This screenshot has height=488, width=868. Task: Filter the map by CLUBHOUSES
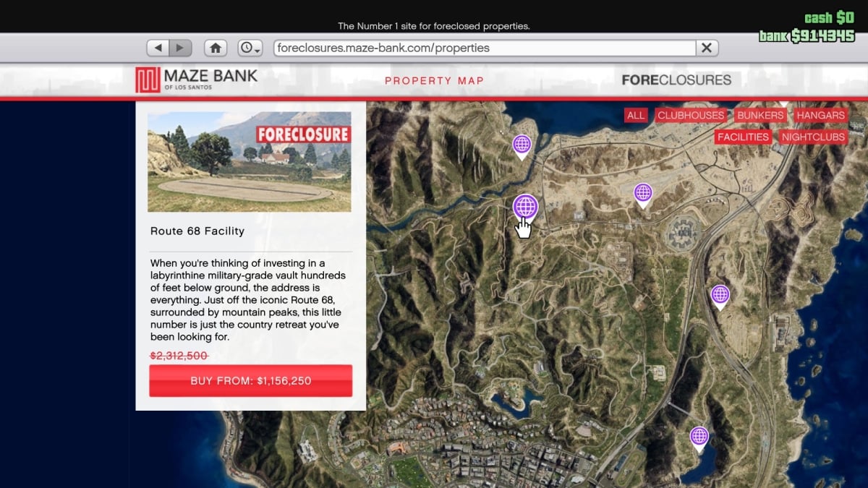pyautogui.click(x=690, y=116)
